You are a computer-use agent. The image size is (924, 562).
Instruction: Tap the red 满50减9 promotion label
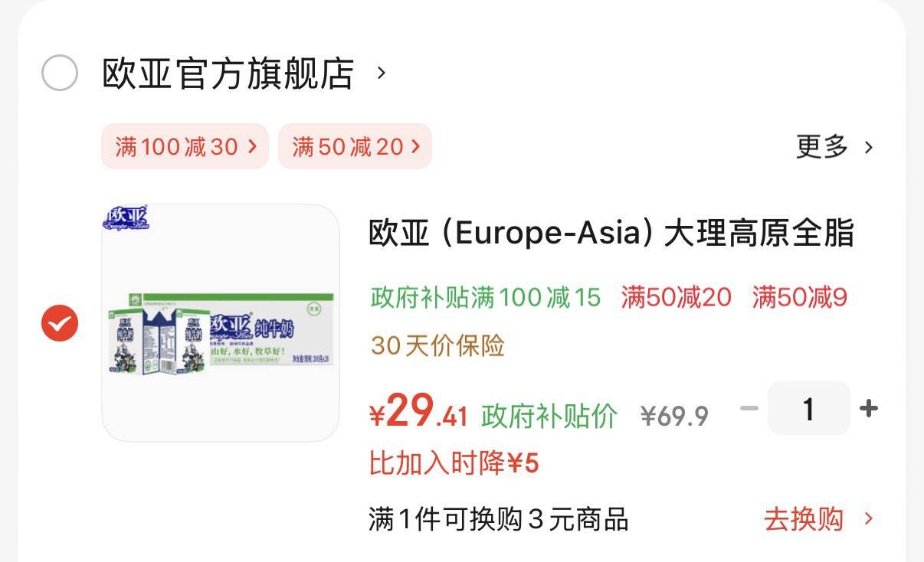click(x=799, y=297)
